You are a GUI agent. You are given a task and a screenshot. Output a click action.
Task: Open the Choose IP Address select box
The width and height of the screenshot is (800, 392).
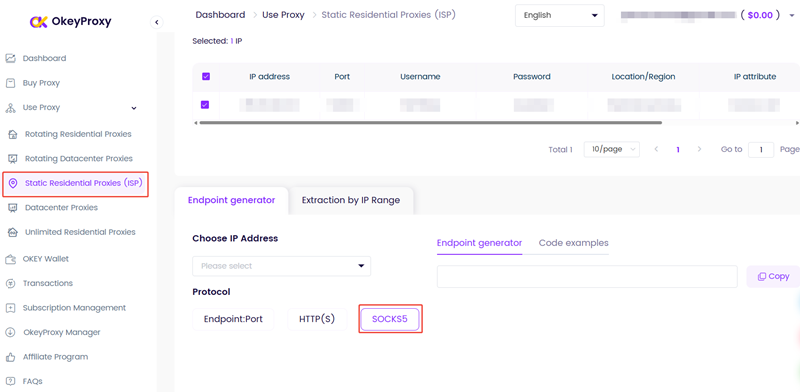tap(282, 266)
